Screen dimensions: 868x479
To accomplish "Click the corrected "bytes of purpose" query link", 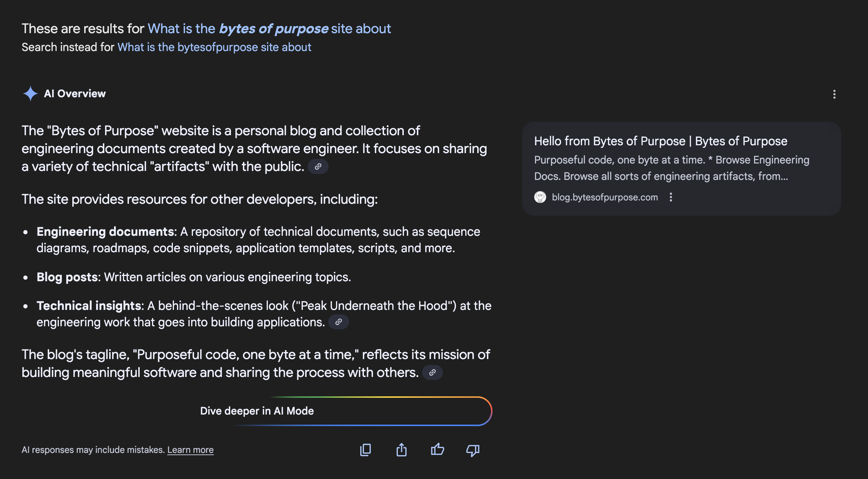I will coord(269,29).
